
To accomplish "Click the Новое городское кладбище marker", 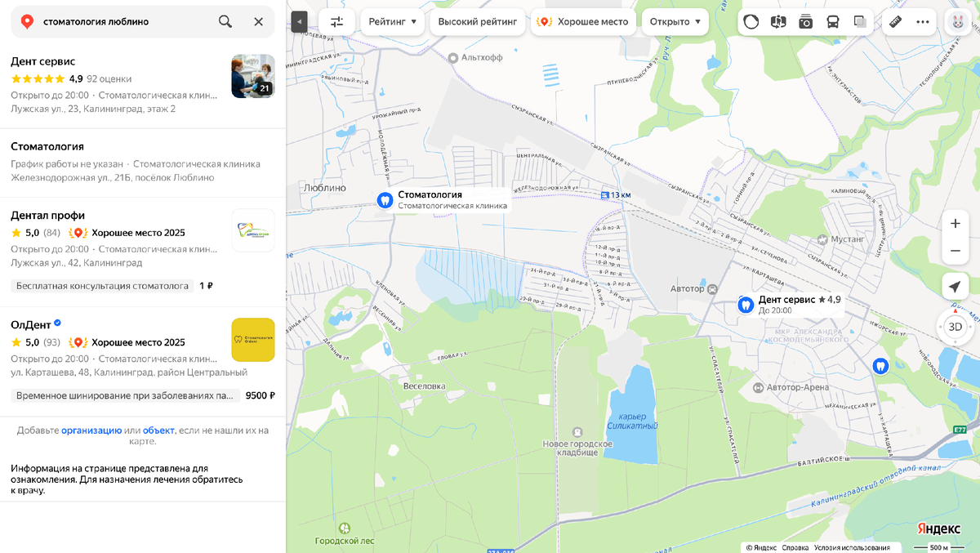I will tap(577, 432).
